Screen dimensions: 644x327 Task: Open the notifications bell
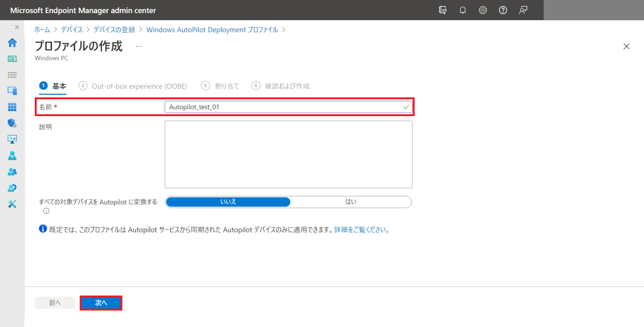[x=463, y=10]
